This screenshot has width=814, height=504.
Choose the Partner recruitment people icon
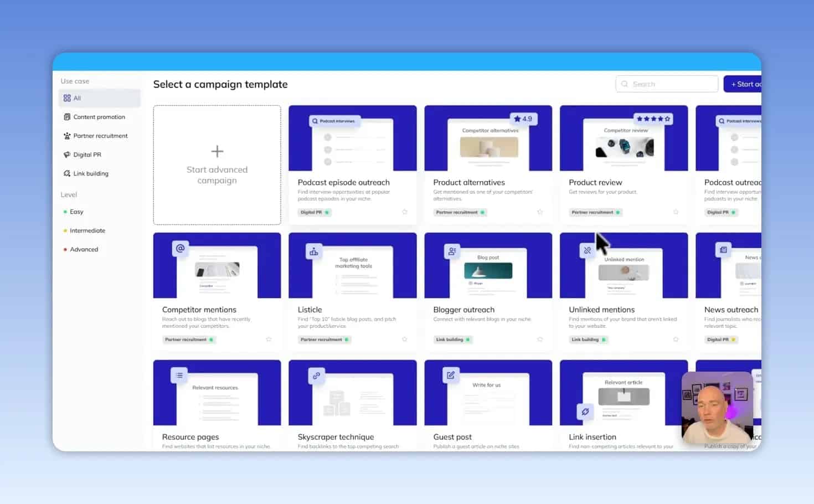tap(67, 136)
